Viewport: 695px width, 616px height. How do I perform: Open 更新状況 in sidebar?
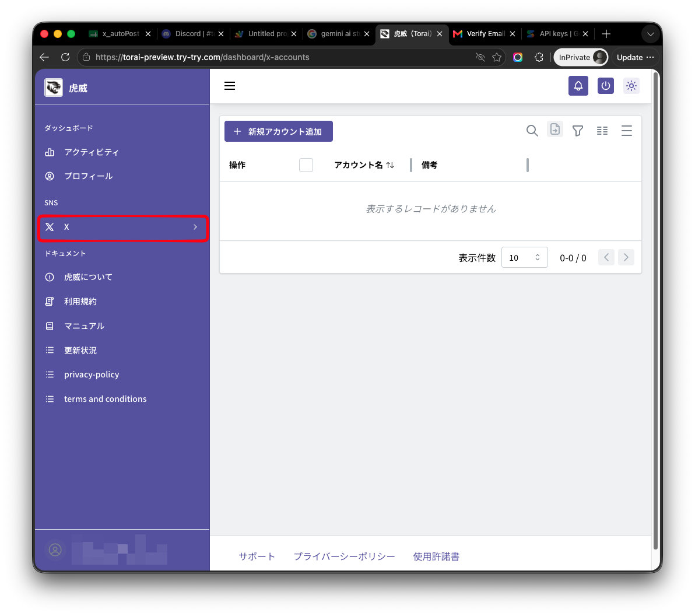tap(122, 351)
